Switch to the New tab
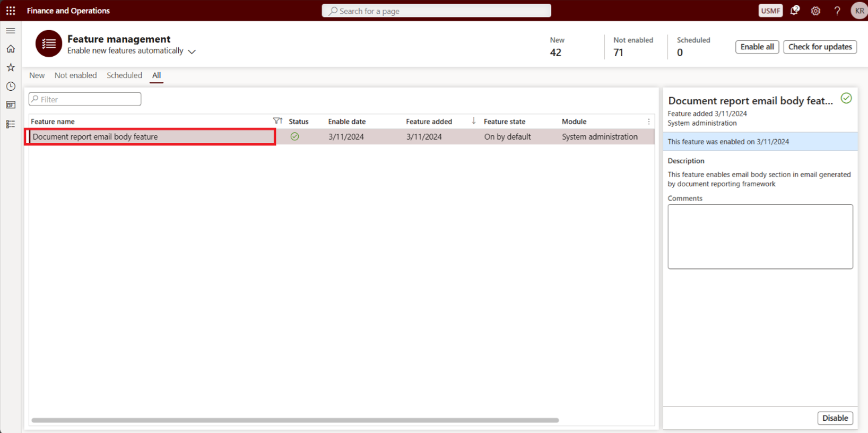Screen dimensions: 868x433 tap(37, 75)
